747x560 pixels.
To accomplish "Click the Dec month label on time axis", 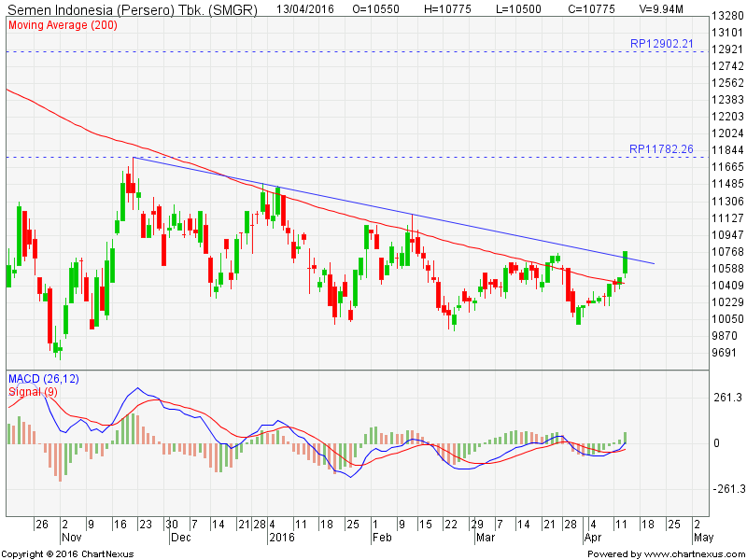I will pos(180,538).
